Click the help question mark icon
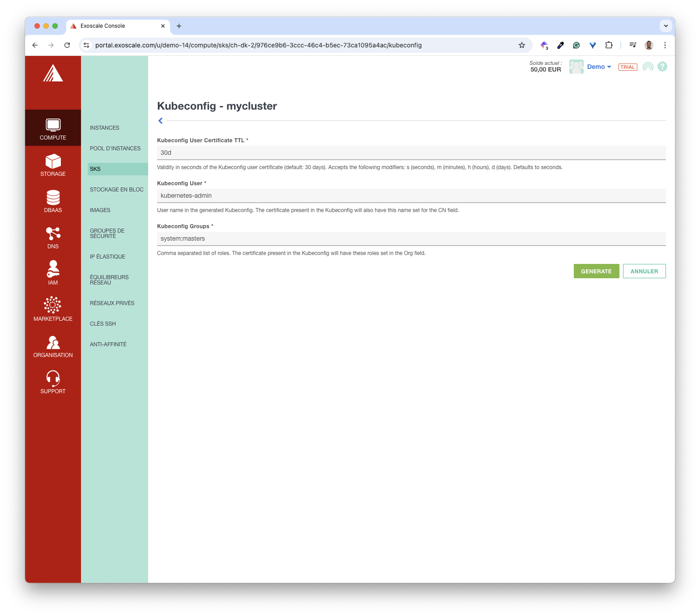This screenshot has height=616, width=700. point(662,67)
